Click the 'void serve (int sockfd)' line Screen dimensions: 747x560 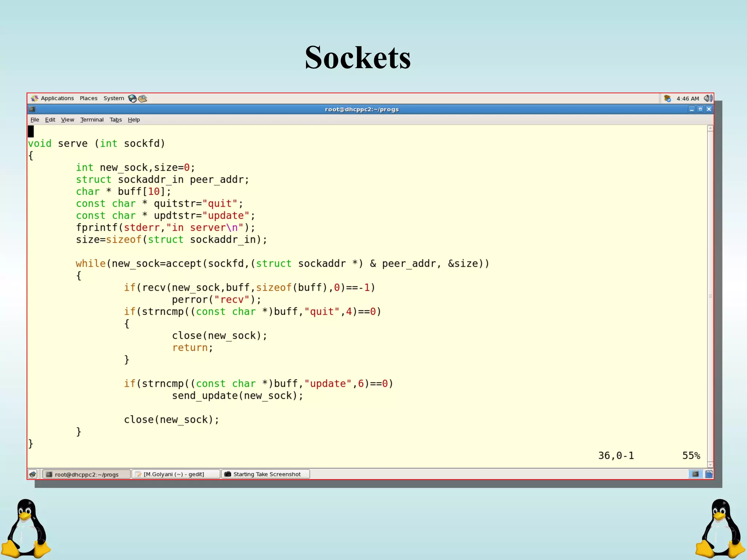[97, 144]
